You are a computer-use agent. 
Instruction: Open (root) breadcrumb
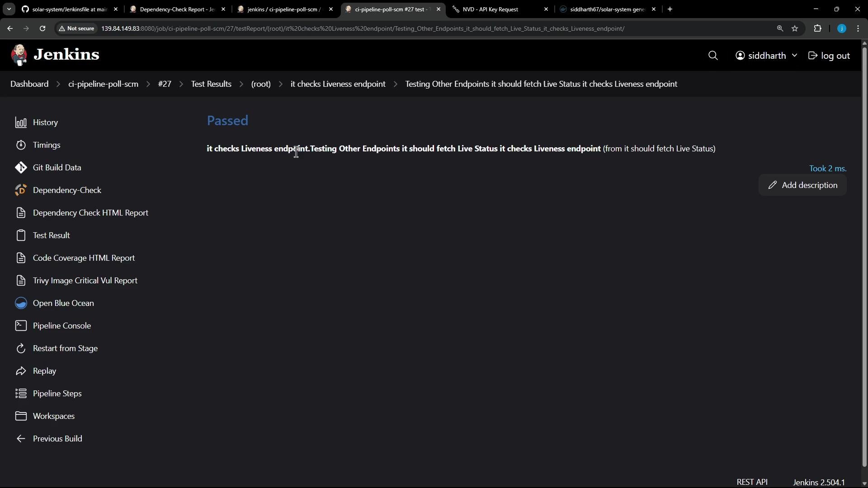pyautogui.click(x=261, y=84)
